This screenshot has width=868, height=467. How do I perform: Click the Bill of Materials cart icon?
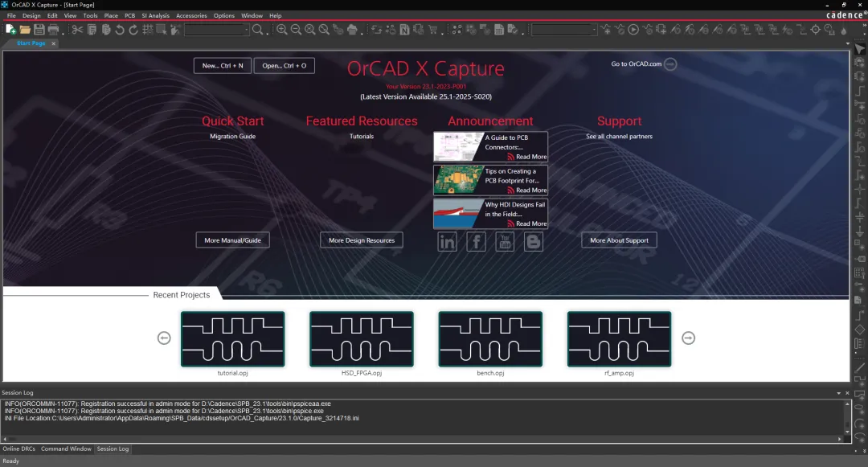[x=433, y=29]
